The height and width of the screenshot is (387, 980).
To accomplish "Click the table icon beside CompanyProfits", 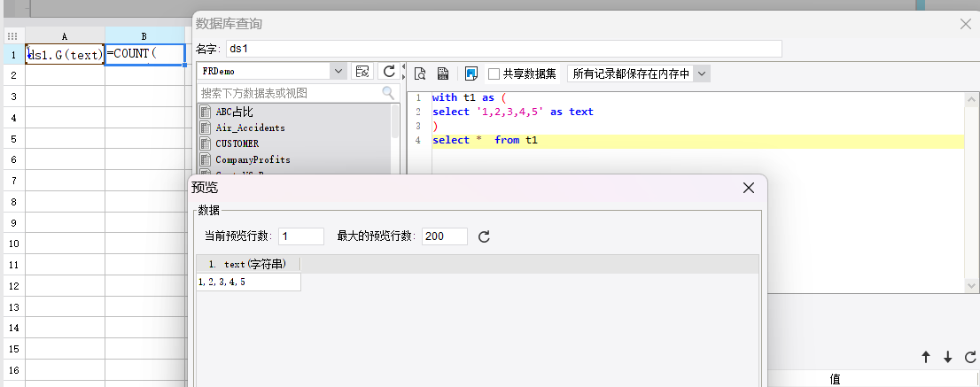I will tap(205, 159).
